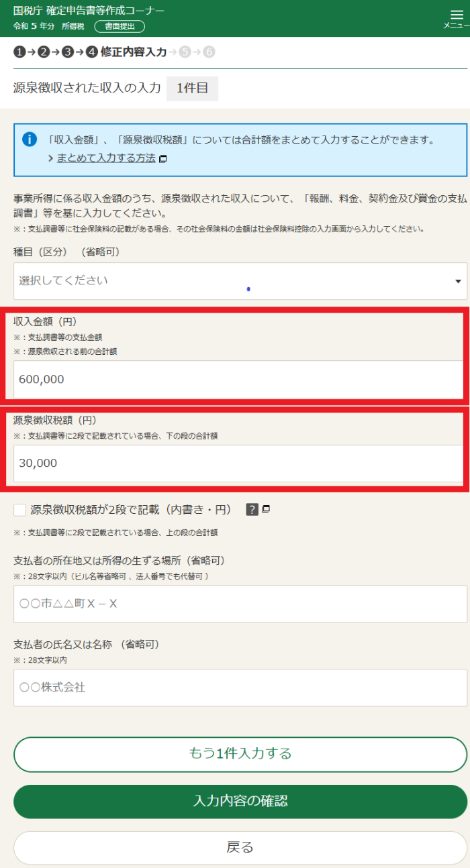Click the 支払者の所在地 address input field
The image size is (470, 868).
point(240,604)
